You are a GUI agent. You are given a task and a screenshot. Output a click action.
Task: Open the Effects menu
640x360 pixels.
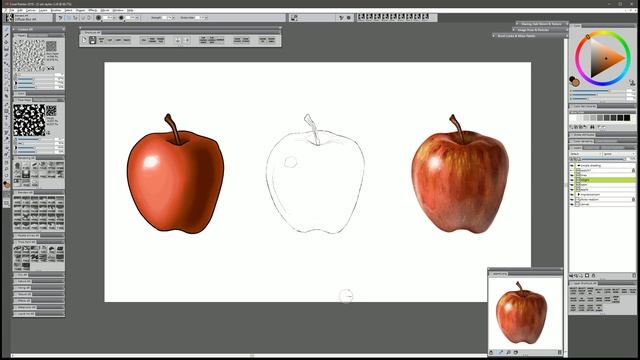pyautogui.click(x=93, y=10)
